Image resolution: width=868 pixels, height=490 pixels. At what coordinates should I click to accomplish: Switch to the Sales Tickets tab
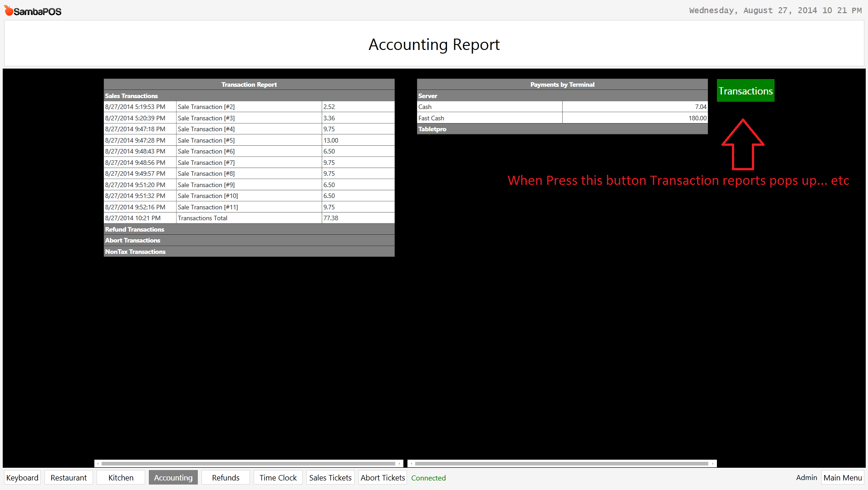pos(330,477)
